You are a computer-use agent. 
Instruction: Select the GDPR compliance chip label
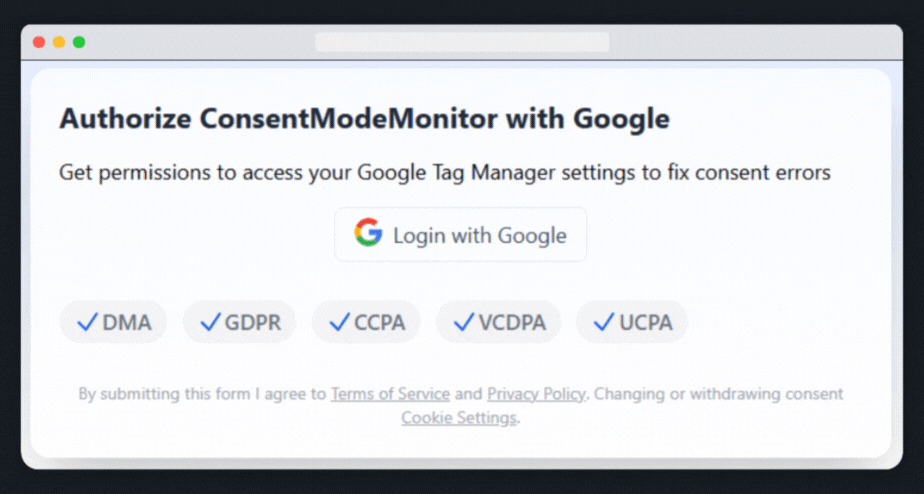tap(253, 323)
